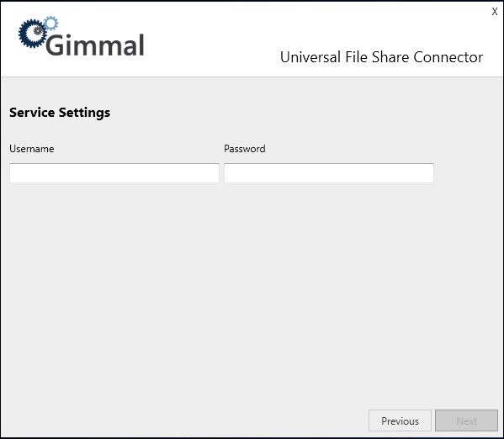Place cursor in box under Password
Screen dimensions: 504x439
pyautogui.click(x=329, y=173)
